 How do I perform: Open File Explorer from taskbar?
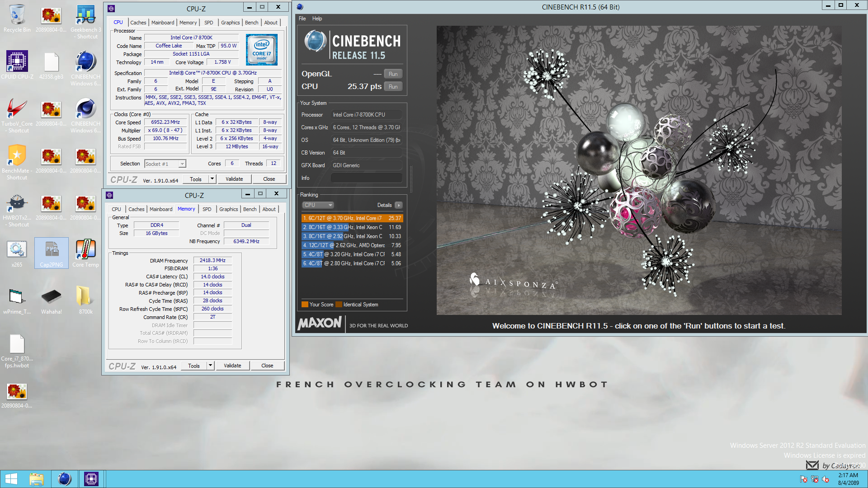[37, 479]
